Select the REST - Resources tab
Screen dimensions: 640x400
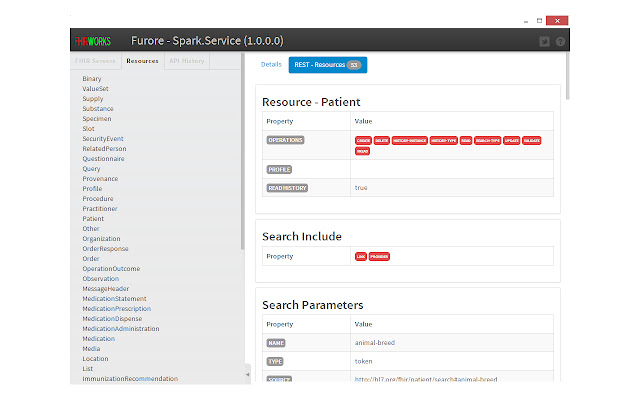(328, 65)
